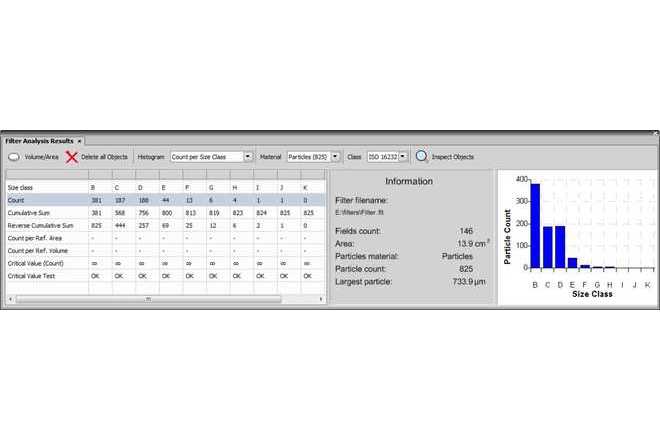Click the Area value 13.9 cm²
This screenshot has height=440, width=660.
coord(473,243)
